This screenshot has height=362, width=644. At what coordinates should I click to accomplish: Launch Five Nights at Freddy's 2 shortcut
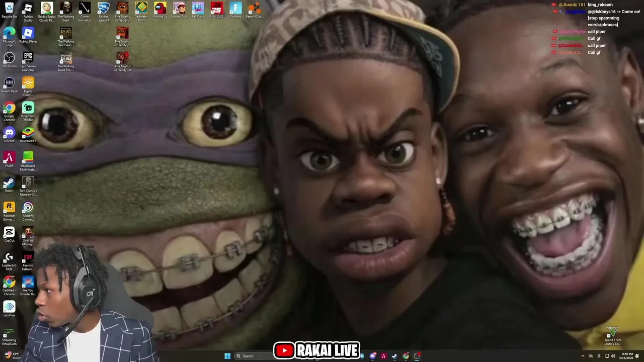click(x=122, y=37)
